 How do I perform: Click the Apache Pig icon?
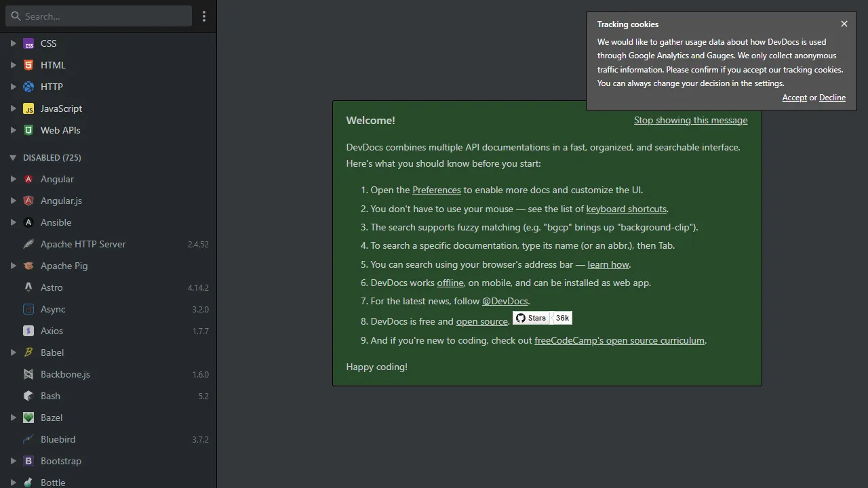pyautogui.click(x=28, y=266)
